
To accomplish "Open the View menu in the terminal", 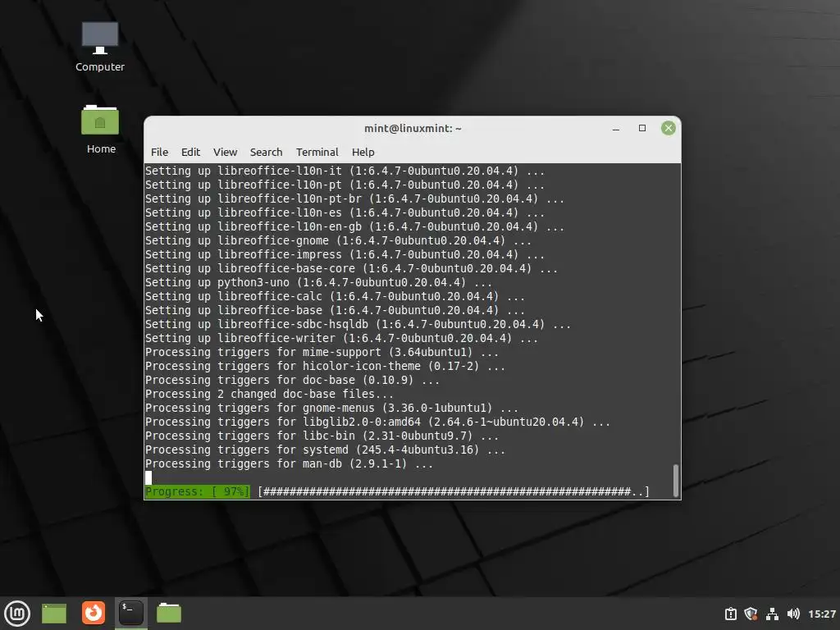I will tap(225, 152).
